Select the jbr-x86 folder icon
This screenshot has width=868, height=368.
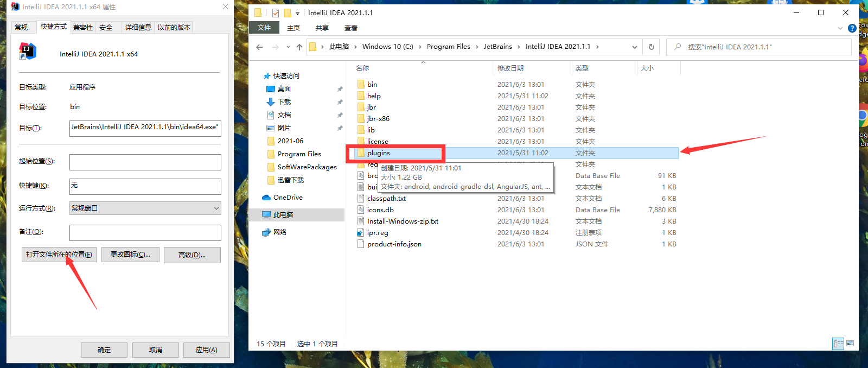[361, 118]
